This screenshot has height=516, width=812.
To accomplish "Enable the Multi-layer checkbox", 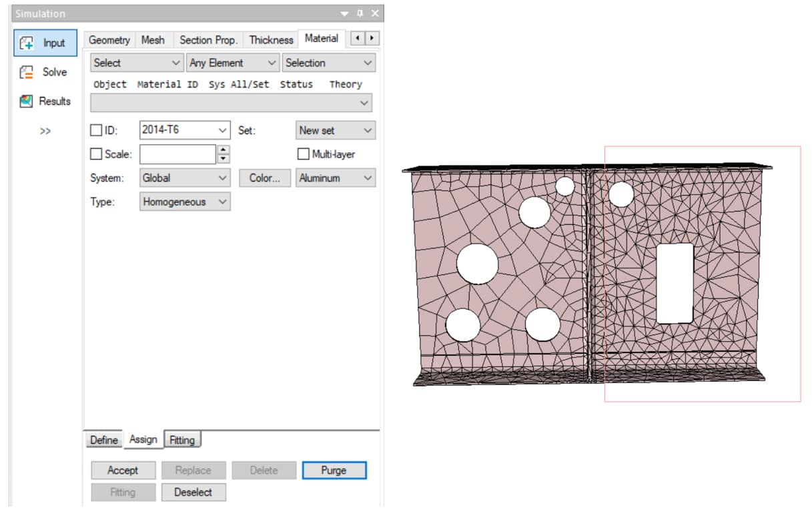I will [304, 154].
